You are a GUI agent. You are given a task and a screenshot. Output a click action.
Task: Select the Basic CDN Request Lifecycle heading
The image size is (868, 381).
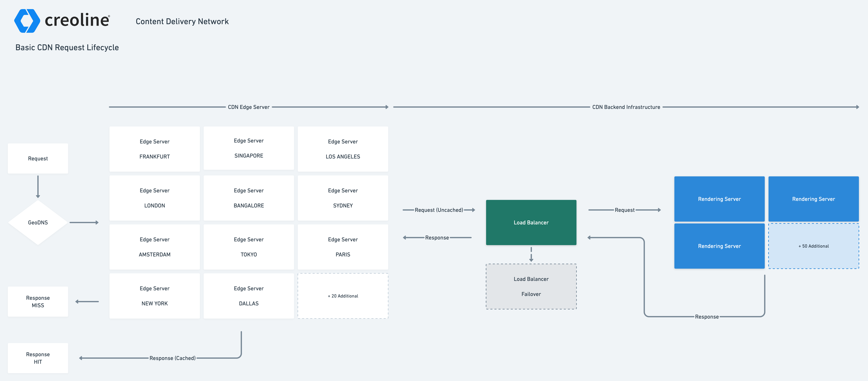click(67, 48)
